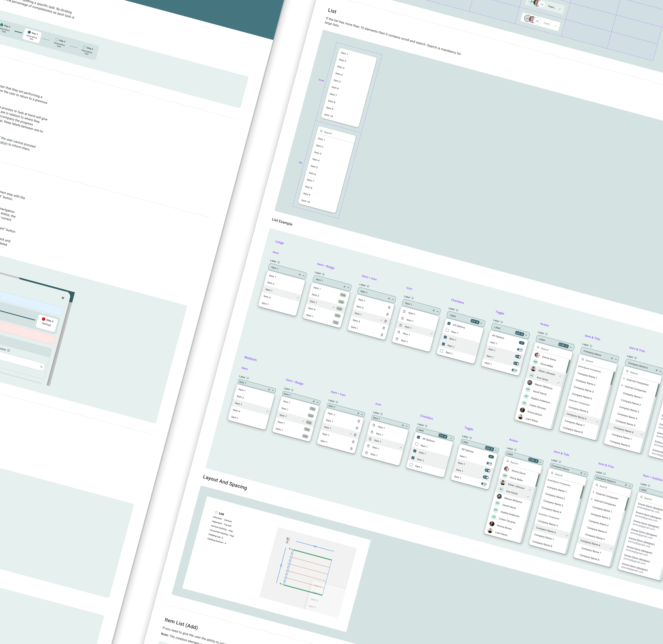The image size is (663, 644).
Task: Collapse the Large Item + Badge dropdown chevron
Action: (348, 288)
